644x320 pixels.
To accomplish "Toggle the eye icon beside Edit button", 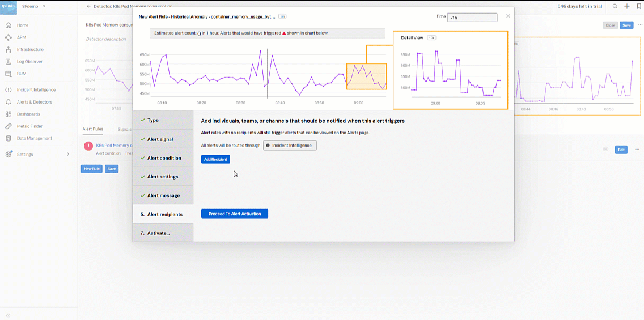I will tap(605, 150).
